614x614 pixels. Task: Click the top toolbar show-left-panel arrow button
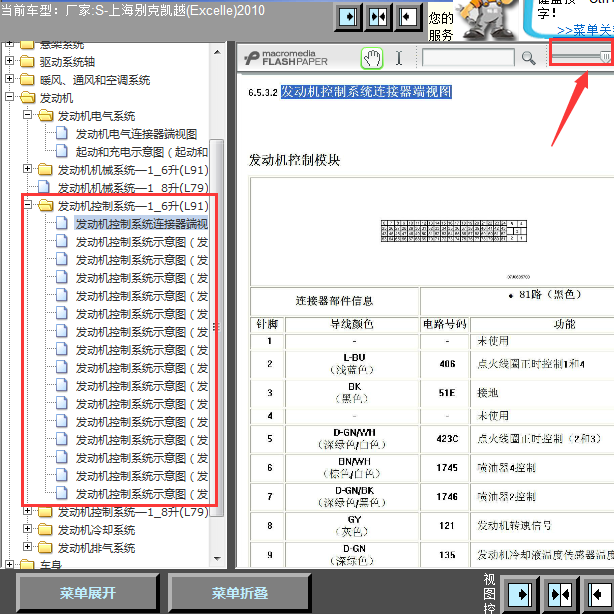coord(408,17)
